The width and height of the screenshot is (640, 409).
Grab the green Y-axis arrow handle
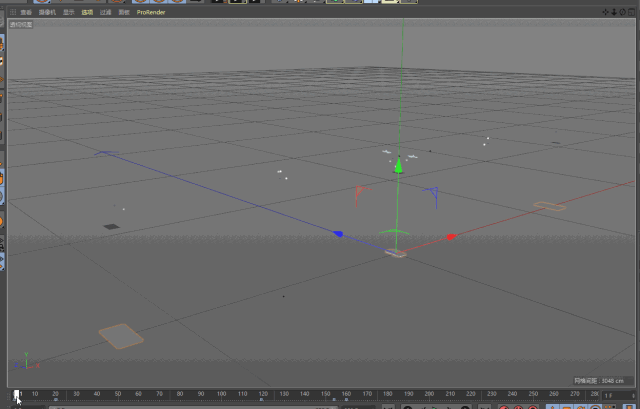398,165
